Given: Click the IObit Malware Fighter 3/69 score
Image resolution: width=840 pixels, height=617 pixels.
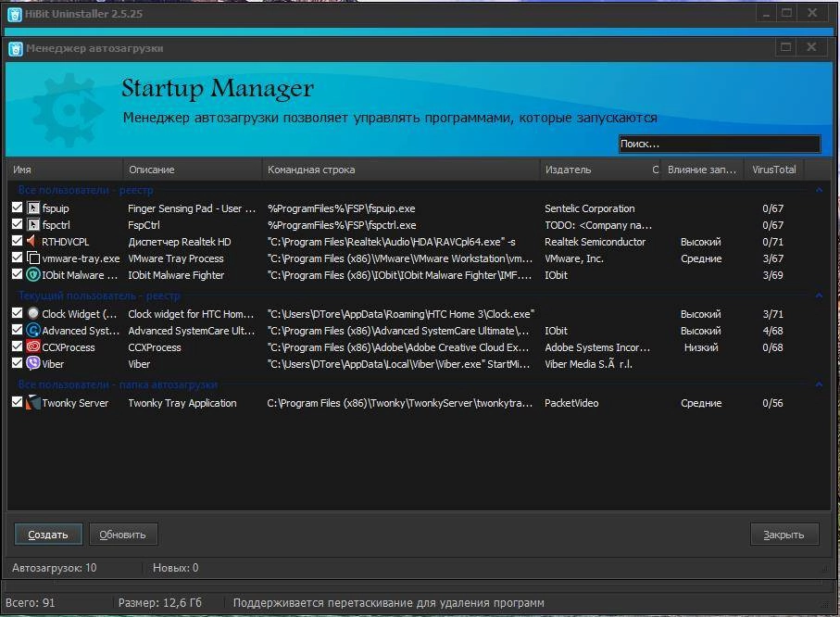Looking at the screenshot, I should (x=772, y=275).
